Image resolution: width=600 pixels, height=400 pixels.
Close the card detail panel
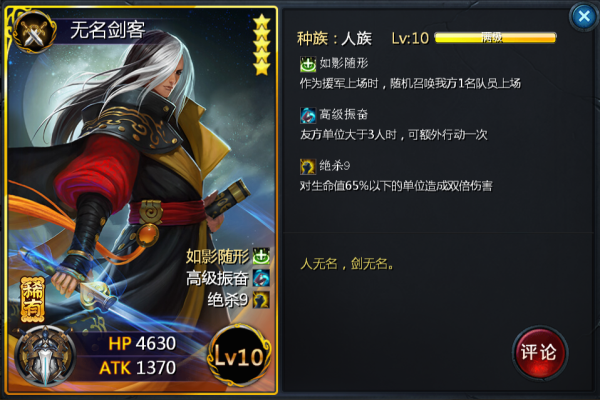[x=584, y=16]
